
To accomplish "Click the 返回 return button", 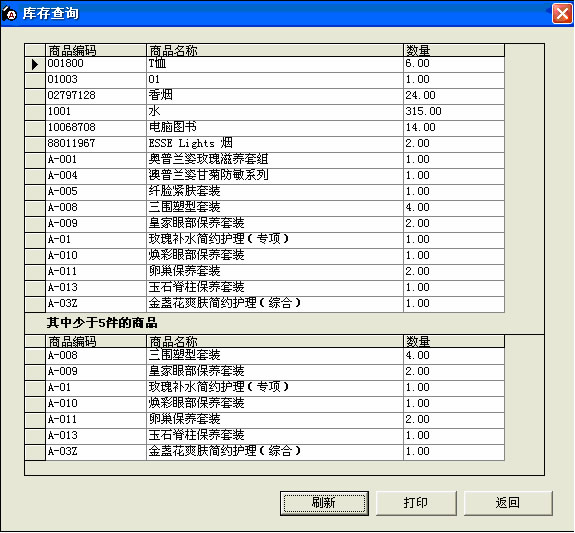I will 508,503.
